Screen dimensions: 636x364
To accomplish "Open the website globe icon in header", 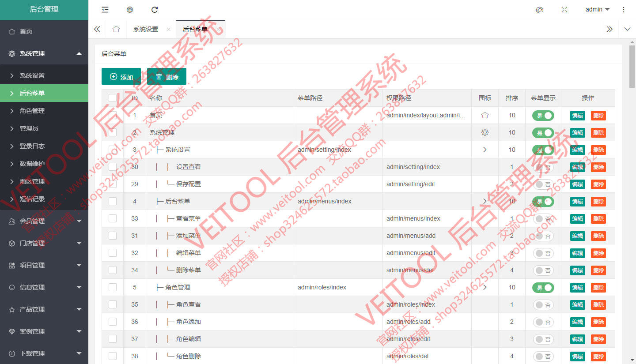I will point(130,10).
